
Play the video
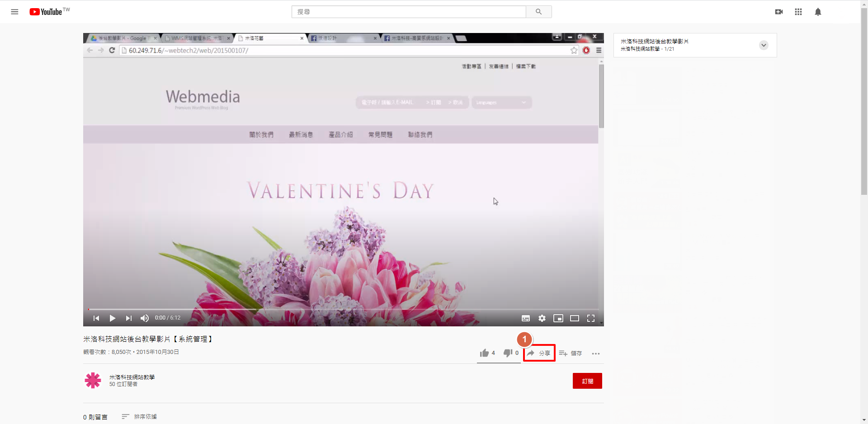click(113, 318)
